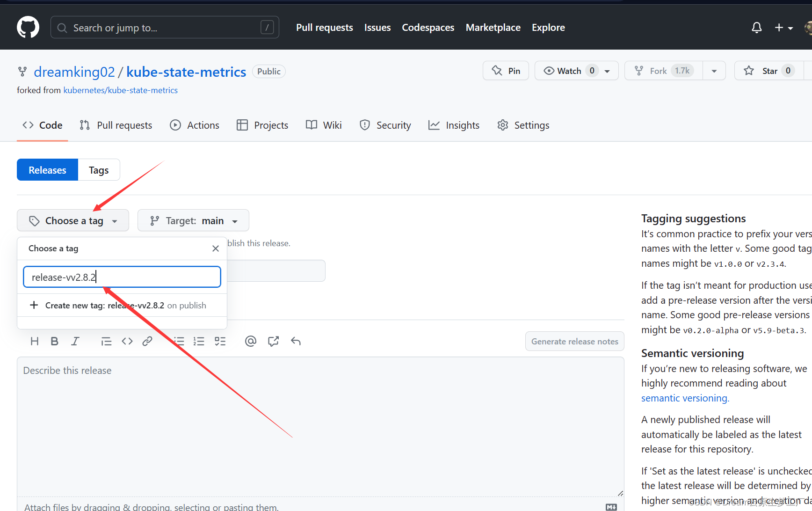This screenshot has width=812, height=511.
Task: Select Create new tag: release-vv2.8.2 on publish
Action: coord(122,306)
